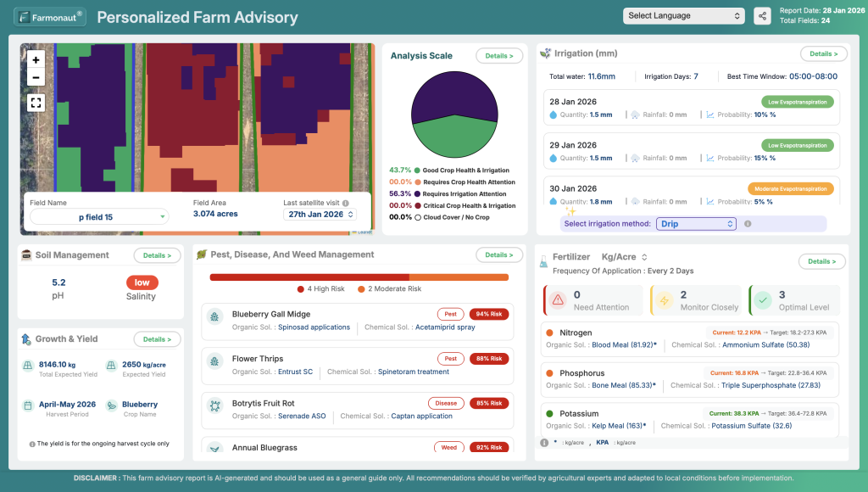Change the last satellite visit date selector

click(320, 215)
